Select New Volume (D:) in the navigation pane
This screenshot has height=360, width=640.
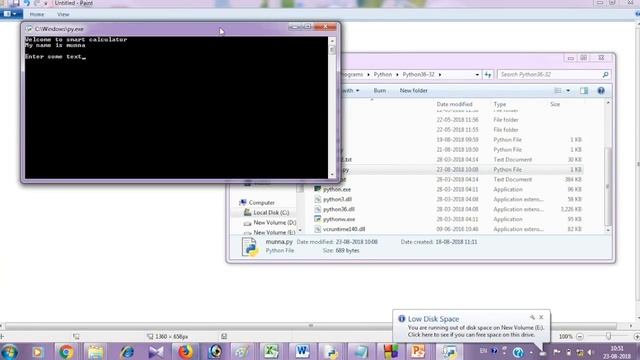coord(274,222)
